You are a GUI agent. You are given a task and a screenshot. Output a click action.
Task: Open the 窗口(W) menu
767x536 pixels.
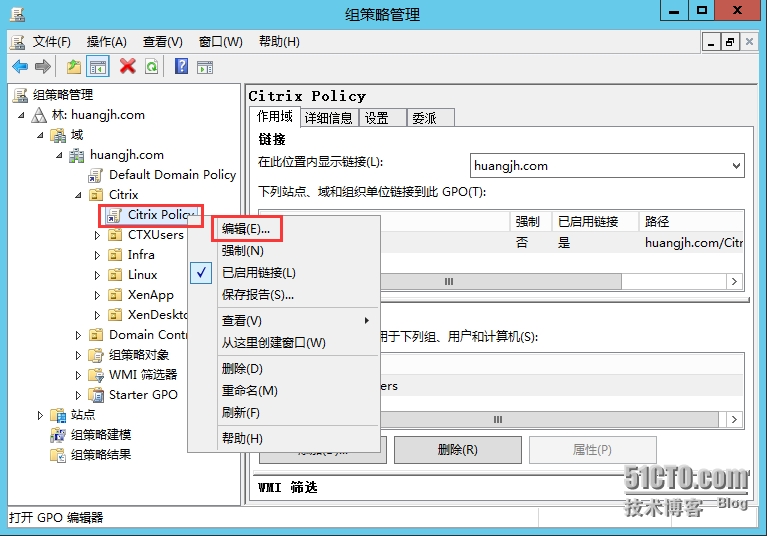tap(221, 42)
